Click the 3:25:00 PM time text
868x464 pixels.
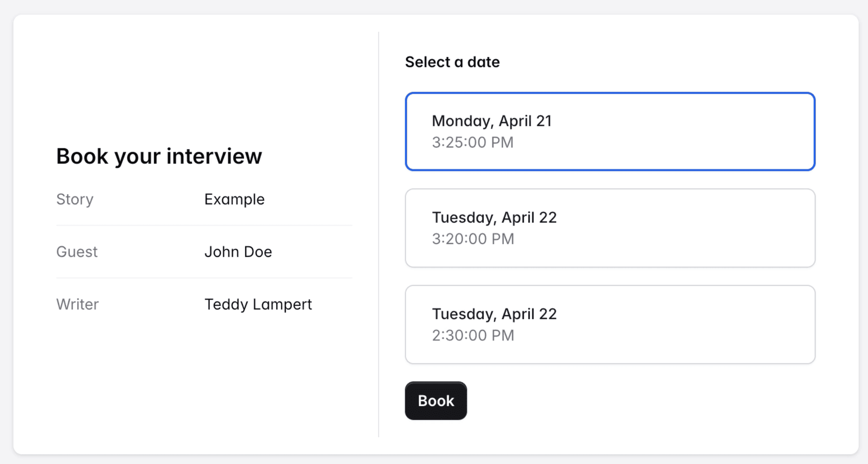coord(472,142)
